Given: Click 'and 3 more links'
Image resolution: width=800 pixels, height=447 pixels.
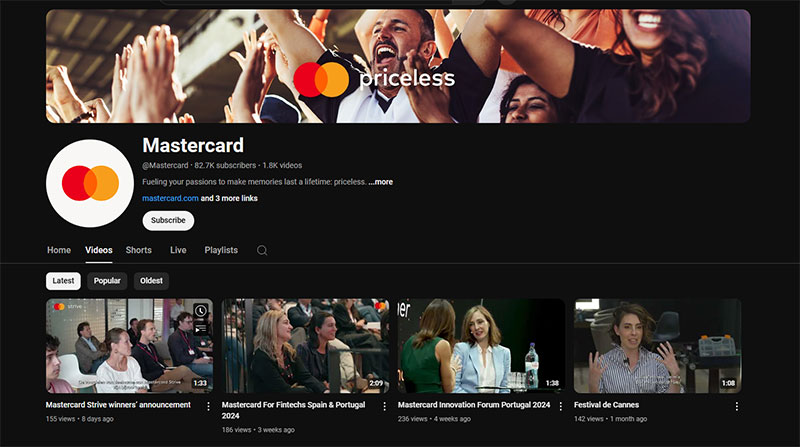Looking at the screenshot, I should click(229, 198).
